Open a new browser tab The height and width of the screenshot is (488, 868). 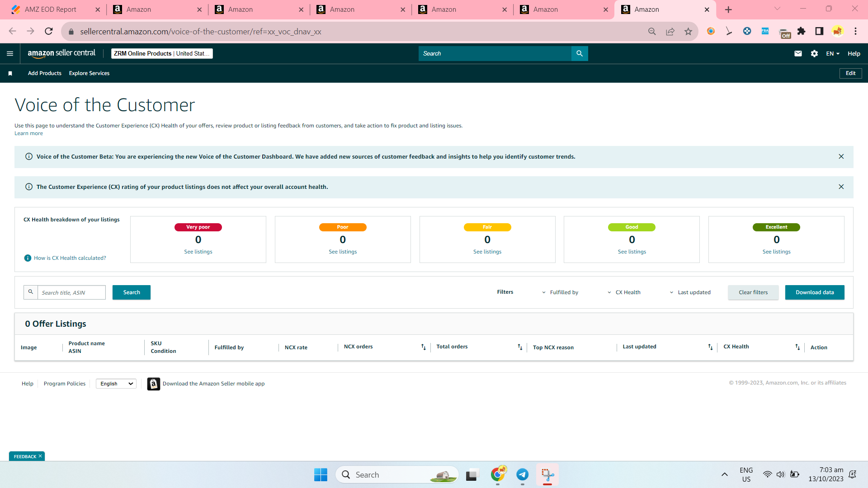coord(728,9)
